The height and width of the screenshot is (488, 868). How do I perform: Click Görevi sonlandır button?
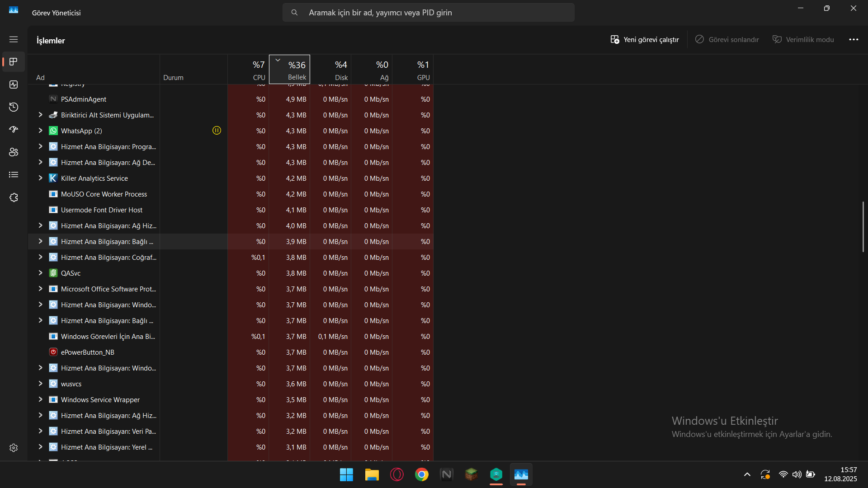point(727,40)
